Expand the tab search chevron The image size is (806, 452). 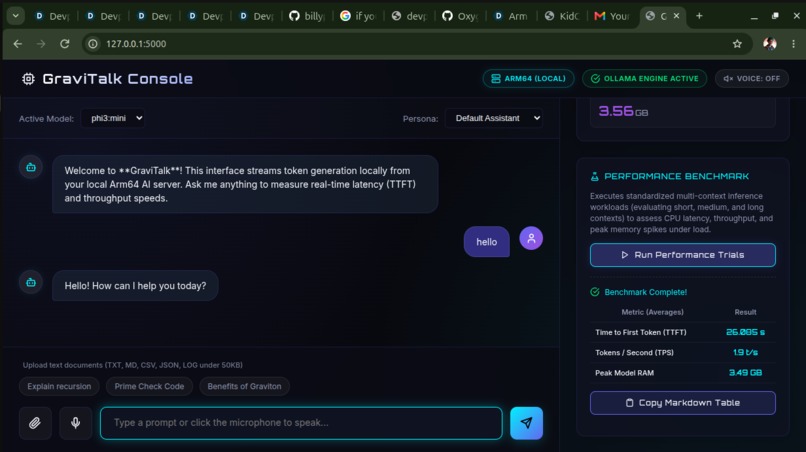(x=15, y=16)
